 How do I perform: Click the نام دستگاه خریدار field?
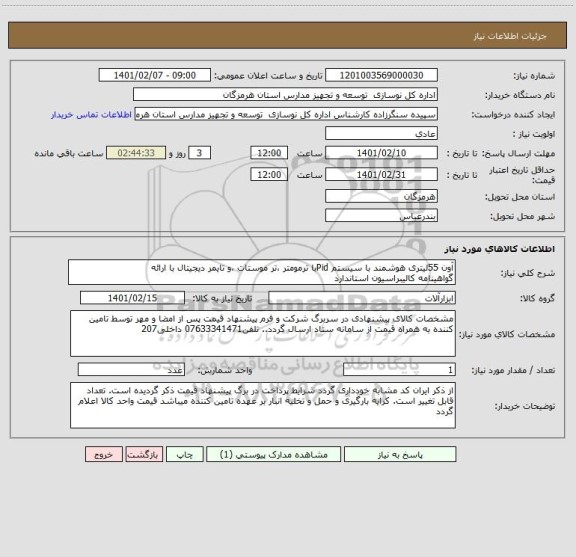285,95
